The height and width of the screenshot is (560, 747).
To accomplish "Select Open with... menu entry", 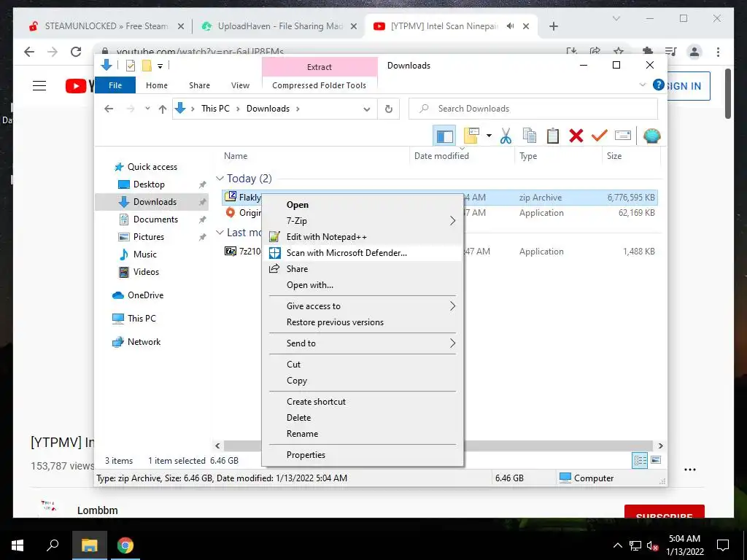I will (362, 285).
